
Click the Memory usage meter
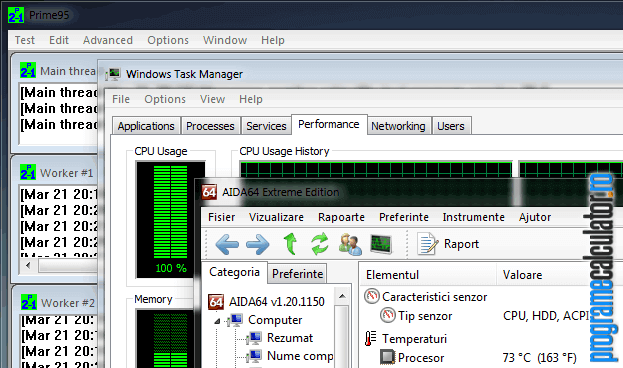click(165, 339)
